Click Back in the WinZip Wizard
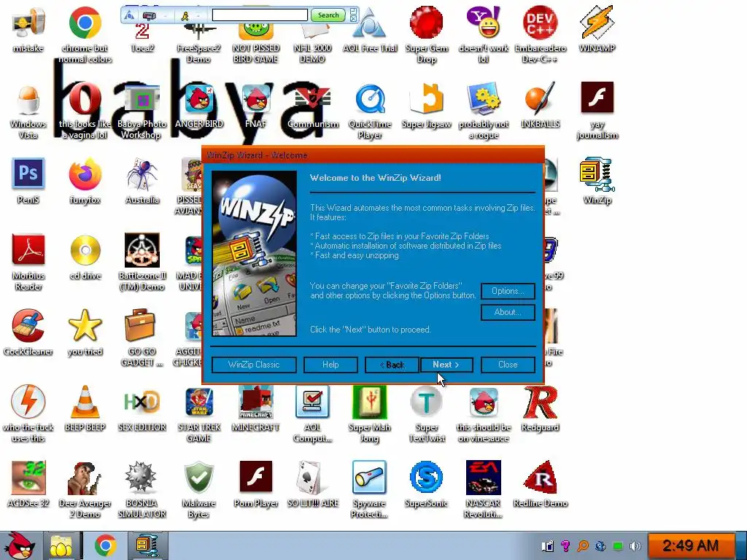This screenshot has width=747, height=560. click(392, 365)
